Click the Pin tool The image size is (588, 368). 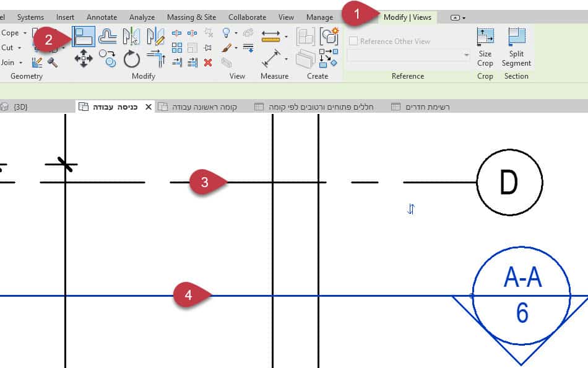pyautogui.click(x=208, y=48)
